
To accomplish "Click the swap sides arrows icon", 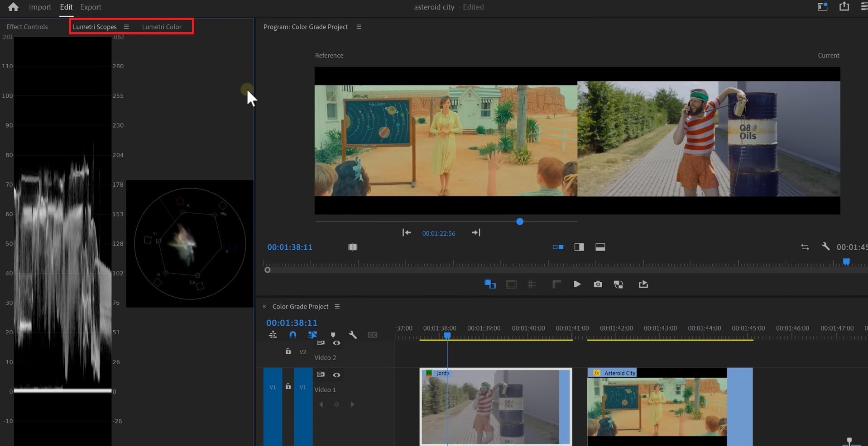I will [805, 247].
